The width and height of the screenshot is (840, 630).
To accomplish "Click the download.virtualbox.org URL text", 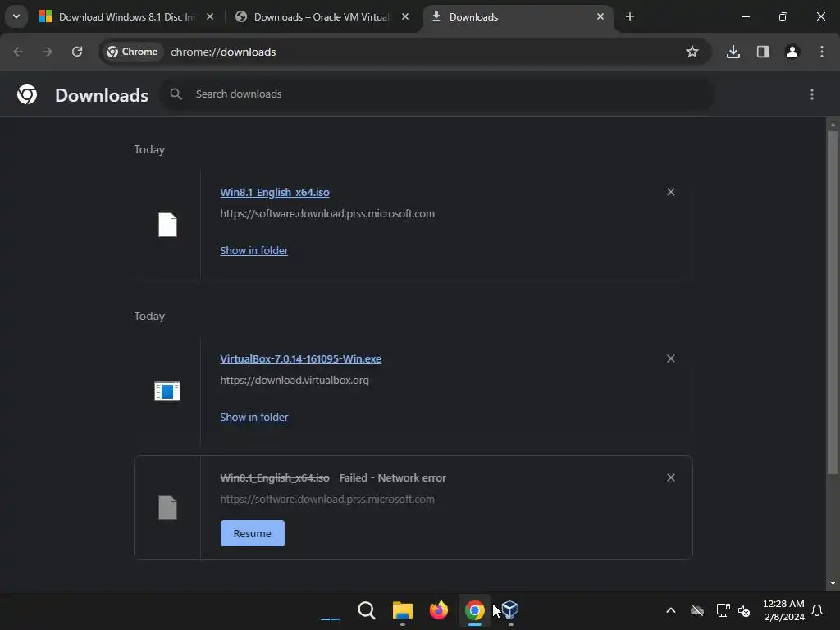I will coord(294,381).
